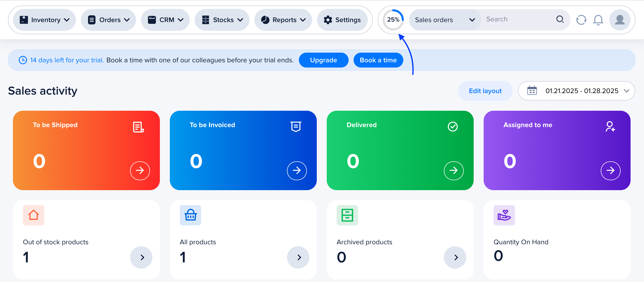Click the Orders document icon
Image resolution: width=644 pixels, height=282 pixels.
(x=92, y=20)
